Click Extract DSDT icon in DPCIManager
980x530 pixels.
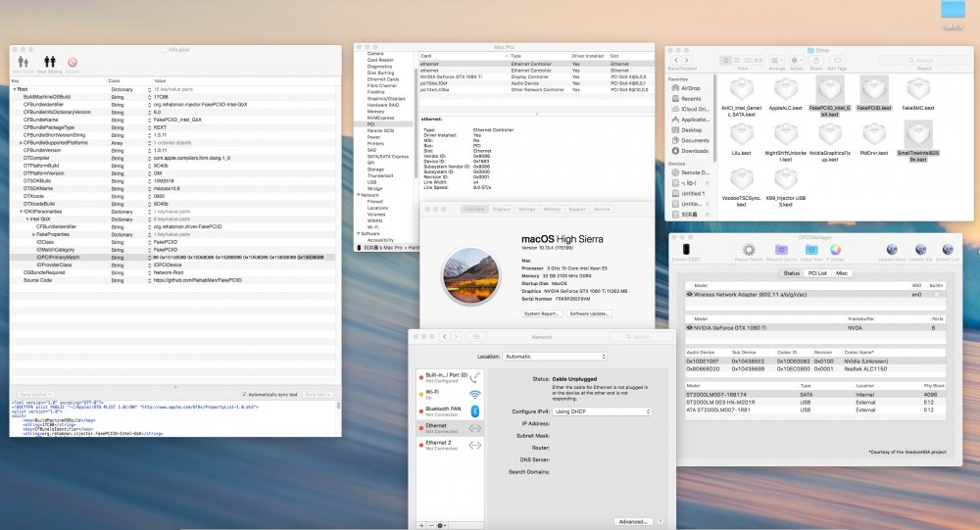[686, 250]
